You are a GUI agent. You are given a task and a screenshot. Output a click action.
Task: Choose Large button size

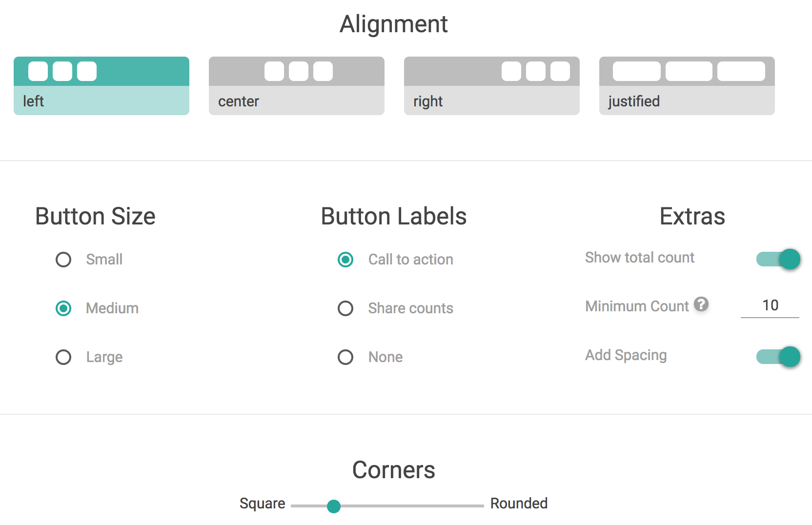pos(63,357)
